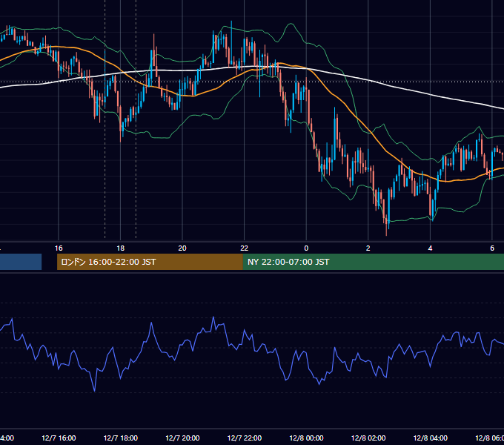This screenshot has height=445, width=504.
Task: Click the 0 hour label on chart axis
Action: [306, 248]
